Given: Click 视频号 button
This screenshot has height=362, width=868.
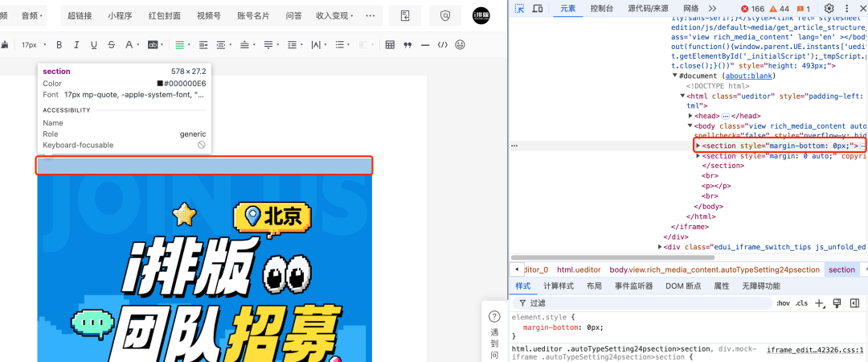Looking at the screenshot, I should click(x=209, y=15).
